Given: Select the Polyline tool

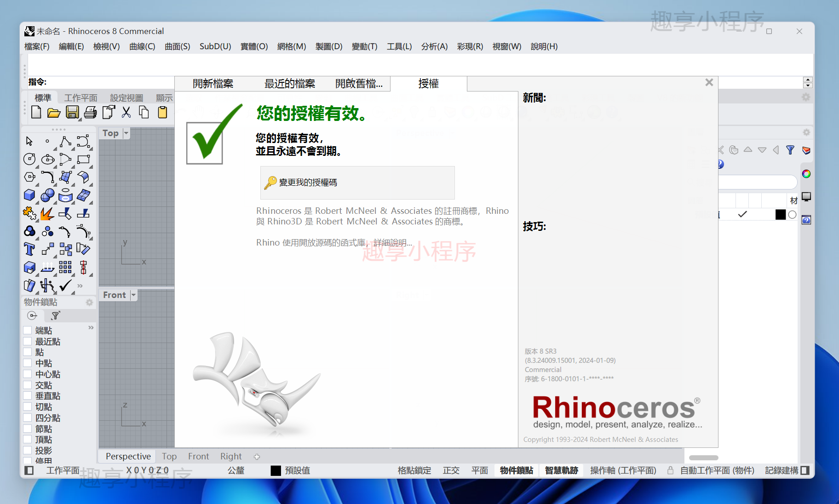Looking at the screenshot, I should pos(65,141).
